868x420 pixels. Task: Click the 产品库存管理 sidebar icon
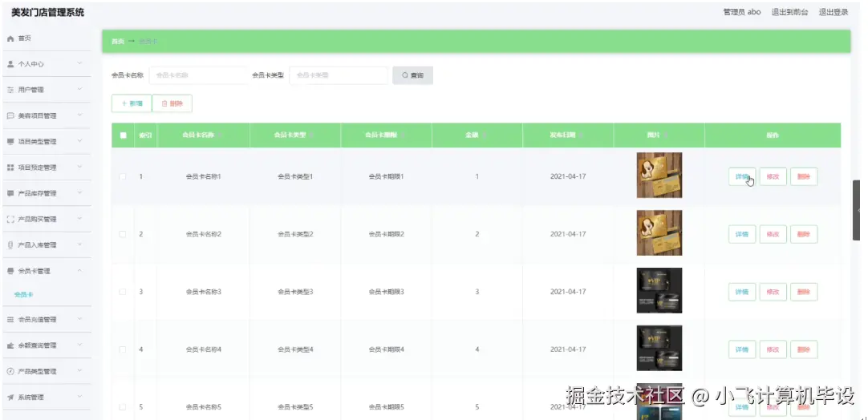coord(10,193)
